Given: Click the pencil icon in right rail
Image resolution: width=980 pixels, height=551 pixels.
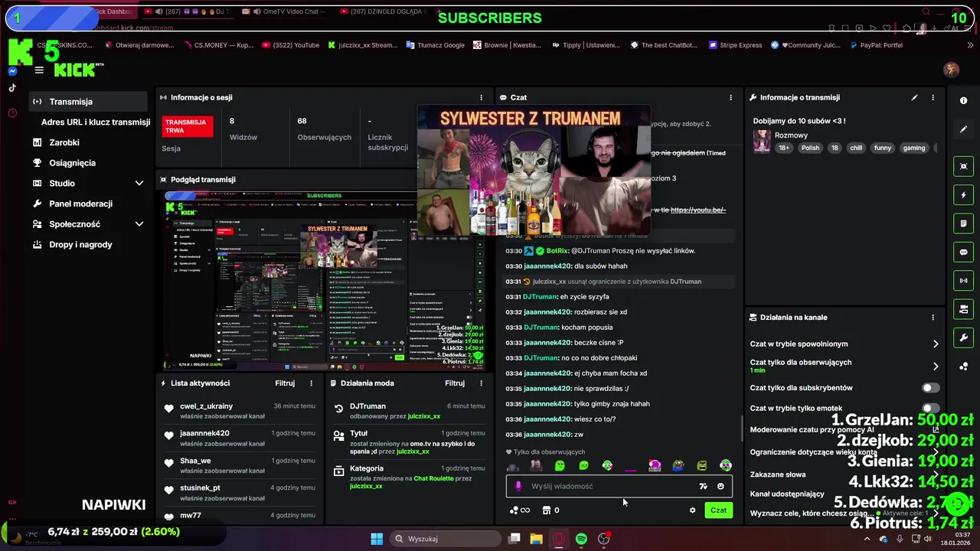Looking at the screenshot, I should 963,129.
